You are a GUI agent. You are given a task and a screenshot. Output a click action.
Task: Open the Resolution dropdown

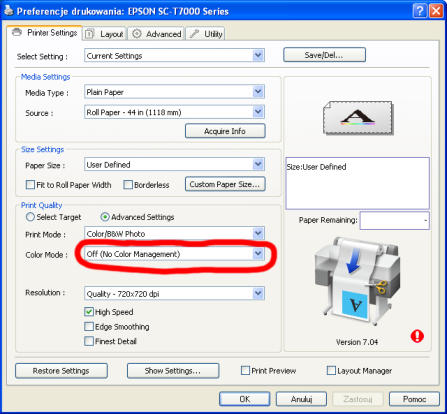pyautogui.click(x=174, y=294)
